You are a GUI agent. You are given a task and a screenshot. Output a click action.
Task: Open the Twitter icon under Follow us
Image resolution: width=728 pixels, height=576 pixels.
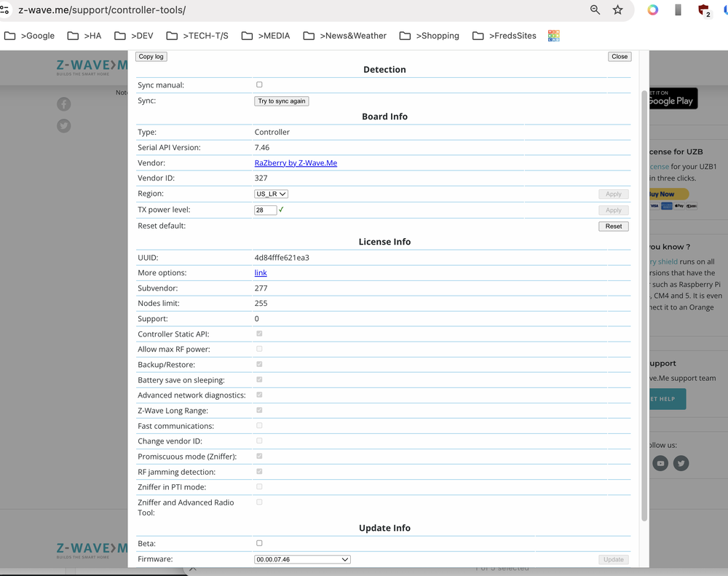pyautogui.click(x=681, y=463)
